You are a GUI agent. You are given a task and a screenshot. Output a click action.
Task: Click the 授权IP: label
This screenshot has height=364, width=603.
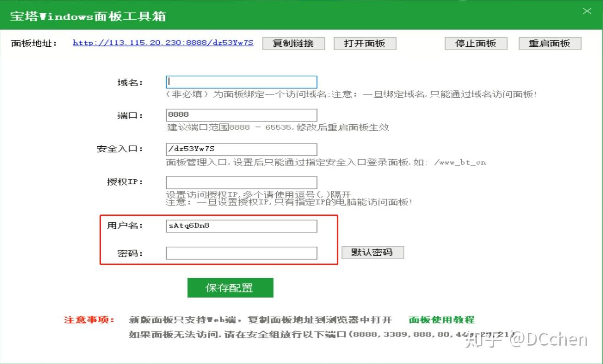125,182
